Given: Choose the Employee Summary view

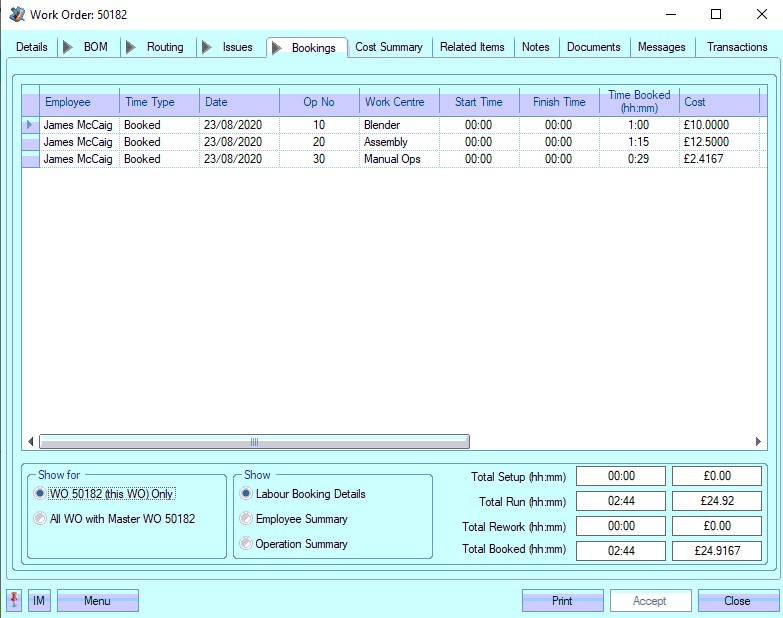Looking at the screenshot, I should click(246, 519).
